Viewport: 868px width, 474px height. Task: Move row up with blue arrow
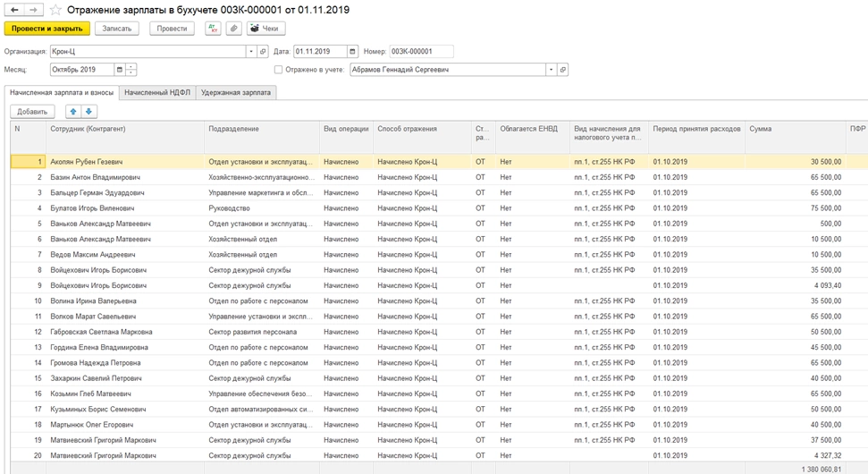tap(73, 112)
